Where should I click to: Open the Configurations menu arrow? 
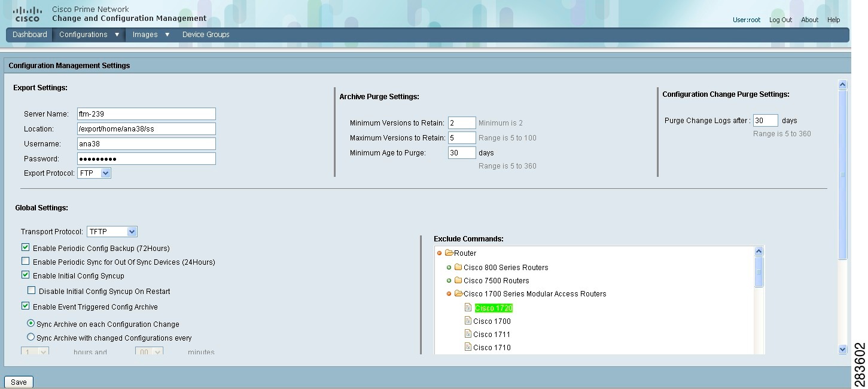pyautogui.click(x=117, y=35)
